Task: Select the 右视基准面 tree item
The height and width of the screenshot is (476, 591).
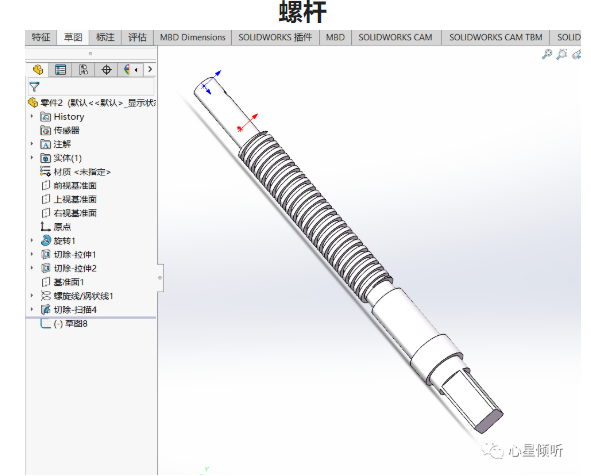Action: pos(69,213)
